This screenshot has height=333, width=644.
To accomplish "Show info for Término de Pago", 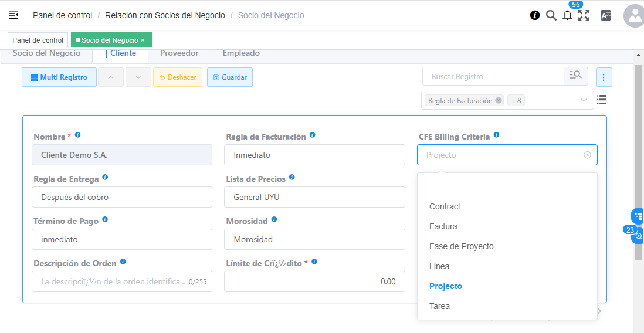I will coord(105,219).
